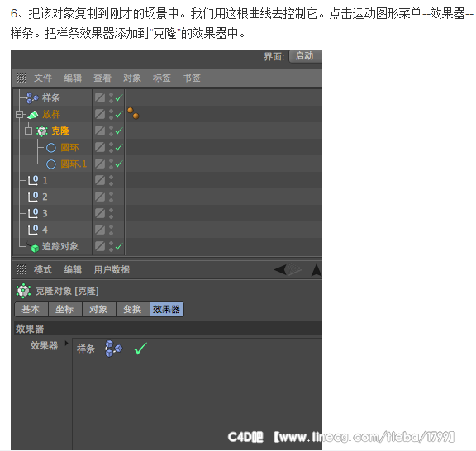Viewport: 476px width, 451px height.
Task: Open the 界面 layout dropdown showing 启动
Action: pyautogui.click(x=305, y=56)
